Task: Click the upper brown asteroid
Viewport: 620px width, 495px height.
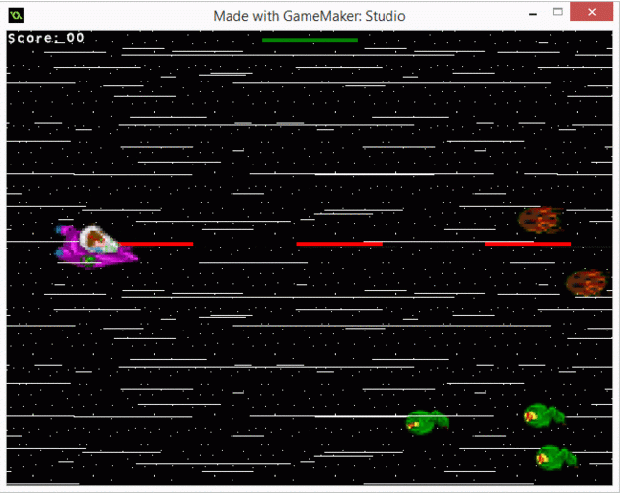Action: 541,220
